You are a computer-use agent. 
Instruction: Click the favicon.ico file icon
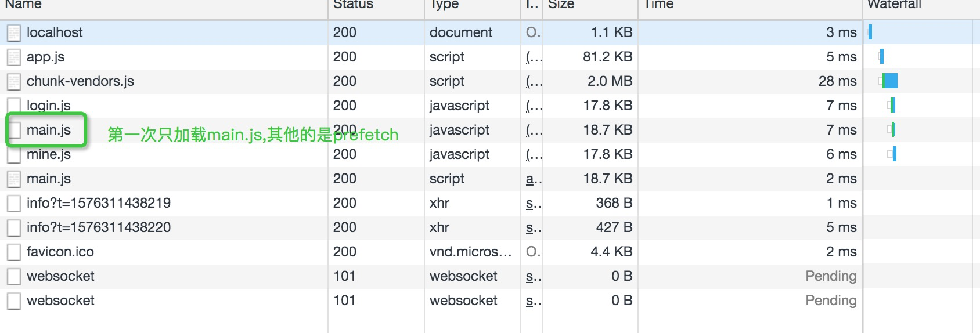click(14, 252)
